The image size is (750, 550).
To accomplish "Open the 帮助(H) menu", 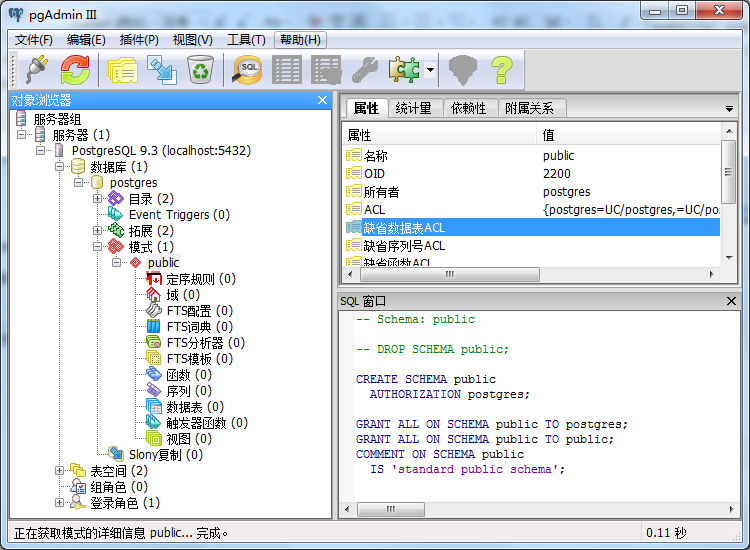I will tap(300, 40).
